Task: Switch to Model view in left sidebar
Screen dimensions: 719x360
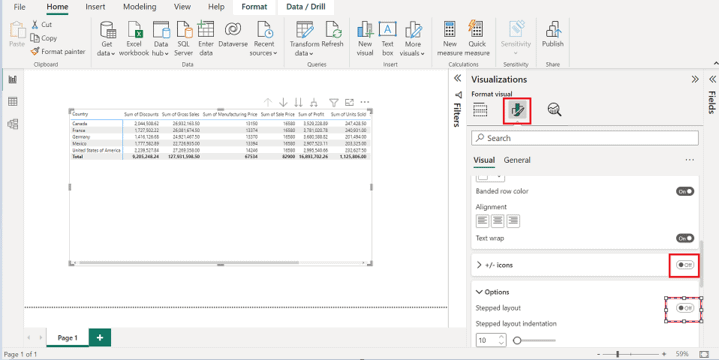Action: (13, 124)
